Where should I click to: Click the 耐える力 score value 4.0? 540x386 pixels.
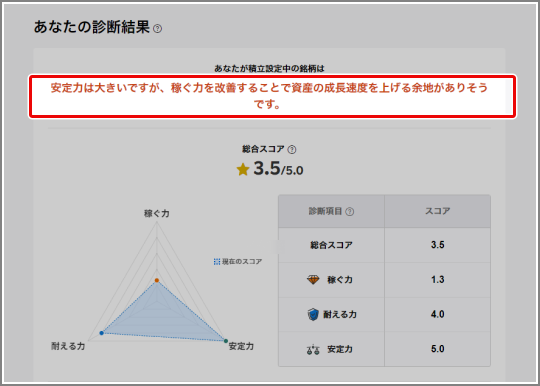pos(437,314)
